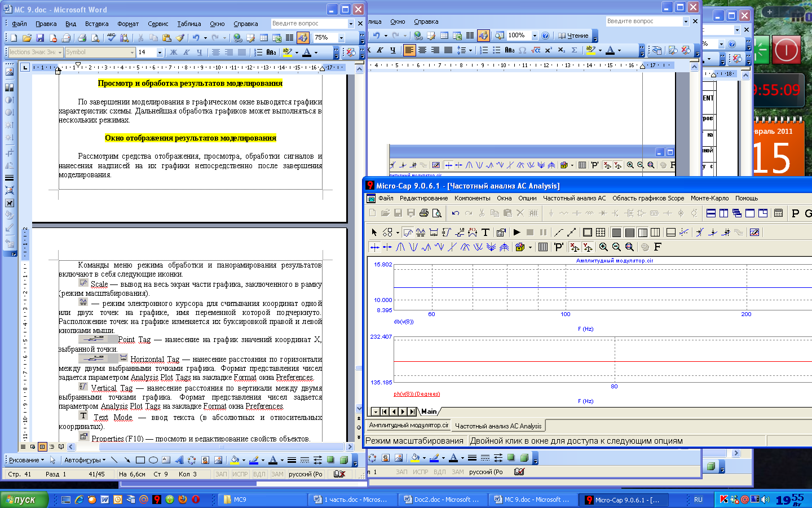Click Tile Horizontal windows icon in Micro-Cap
This screenshot has width=812, height=508.
[x=711, y=213]
